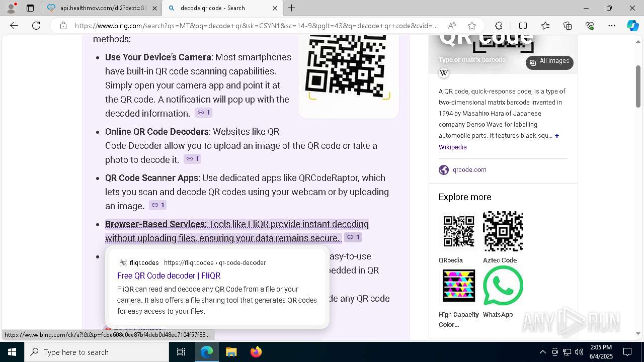Open citation 1 after Online QR Code Decoders
Image resolution: width=644 pixels, height=362 pixels.
click(192, 159)
